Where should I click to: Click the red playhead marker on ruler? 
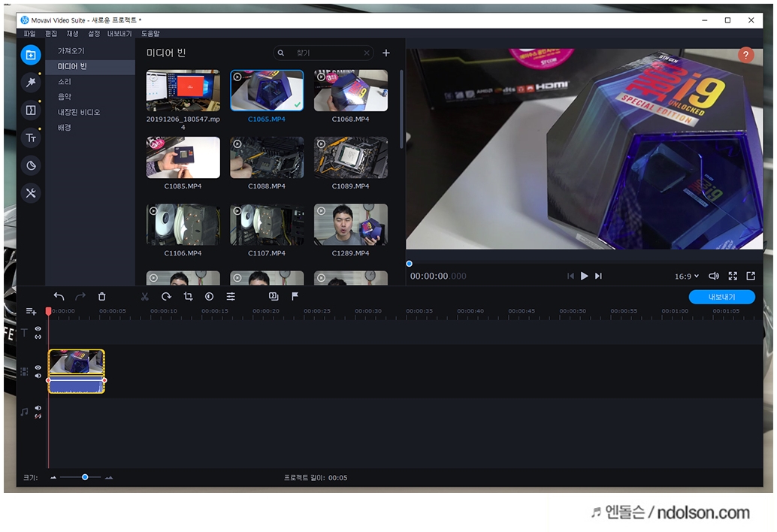(48, 311)
